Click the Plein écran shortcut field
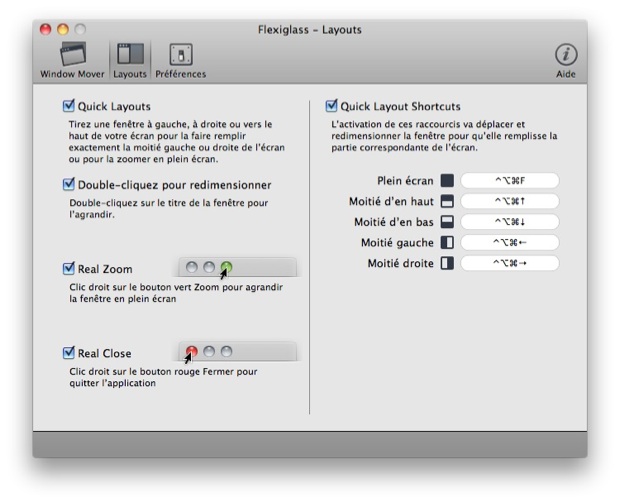This screenshot has height=503, width=620. [x=510, y=181]
